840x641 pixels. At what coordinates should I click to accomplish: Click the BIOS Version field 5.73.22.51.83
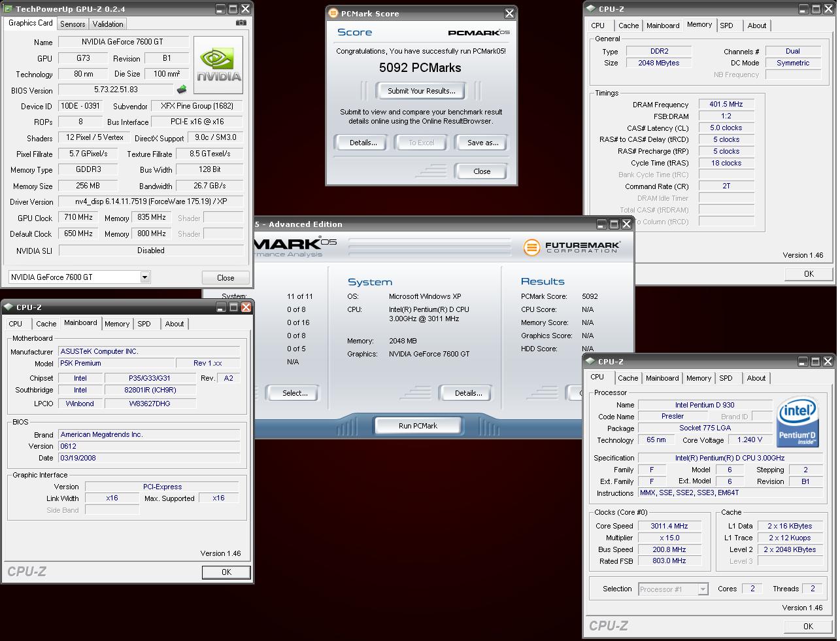[x=116, y=90]
